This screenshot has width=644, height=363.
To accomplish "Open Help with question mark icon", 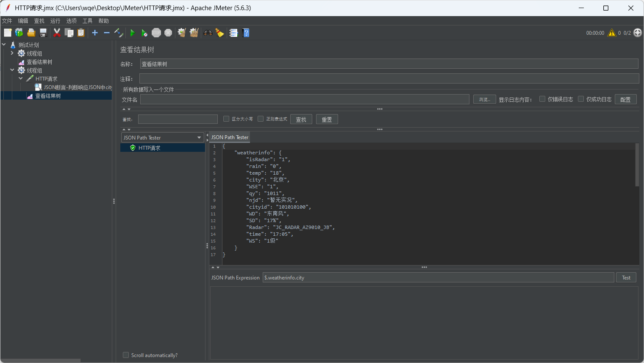I will tap(246, 33).
